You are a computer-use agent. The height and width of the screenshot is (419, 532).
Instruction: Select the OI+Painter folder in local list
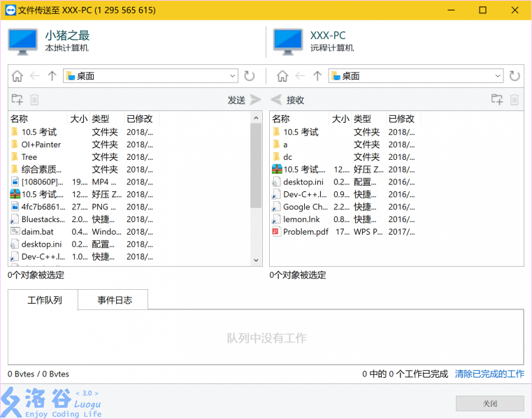coord(41,145)
